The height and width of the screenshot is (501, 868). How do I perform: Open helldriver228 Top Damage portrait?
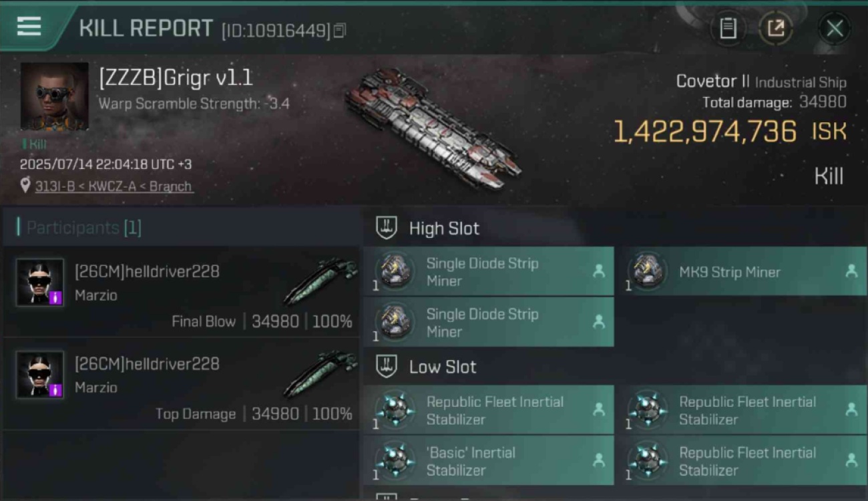(40, 375)
